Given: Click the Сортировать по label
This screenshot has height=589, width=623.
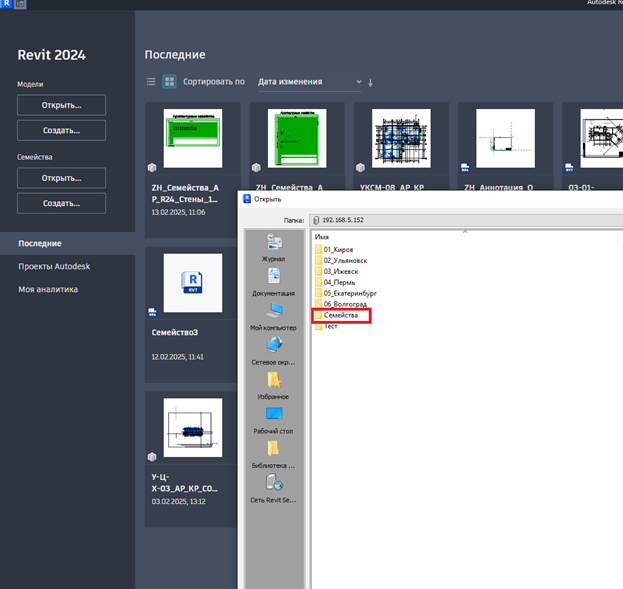Looking at the screenshot, I should coord(214,82).
